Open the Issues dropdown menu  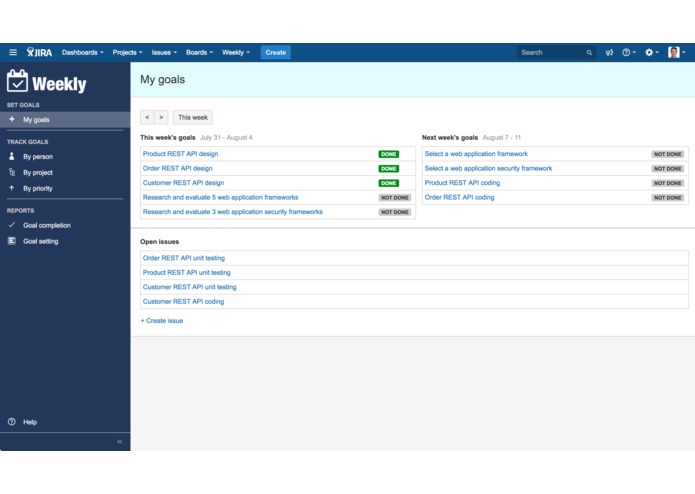tap(164, 52)
